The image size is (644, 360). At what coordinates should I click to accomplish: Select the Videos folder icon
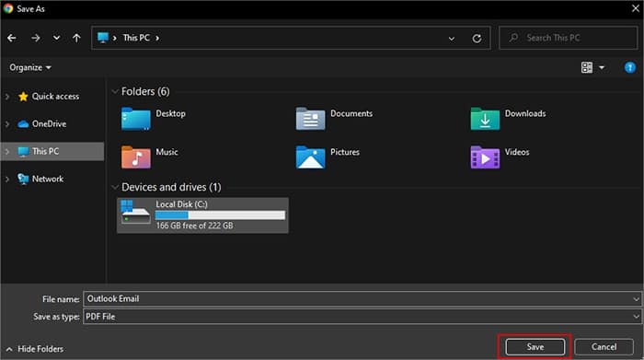click(485, 157)
